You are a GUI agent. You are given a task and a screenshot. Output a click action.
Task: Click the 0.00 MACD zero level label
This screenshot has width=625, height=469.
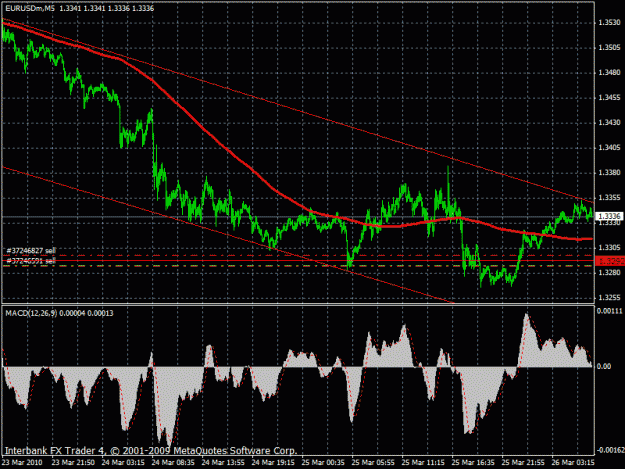[x=604, y=366]
